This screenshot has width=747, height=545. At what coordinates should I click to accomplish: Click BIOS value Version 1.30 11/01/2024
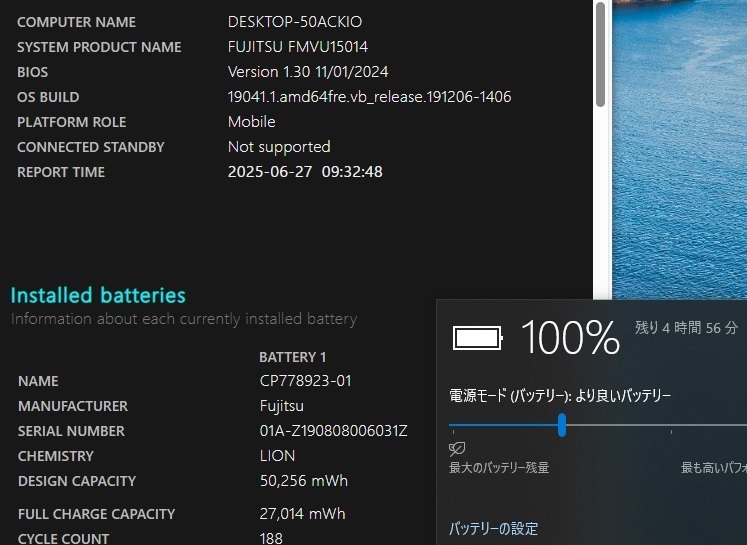tap(308, 72)
